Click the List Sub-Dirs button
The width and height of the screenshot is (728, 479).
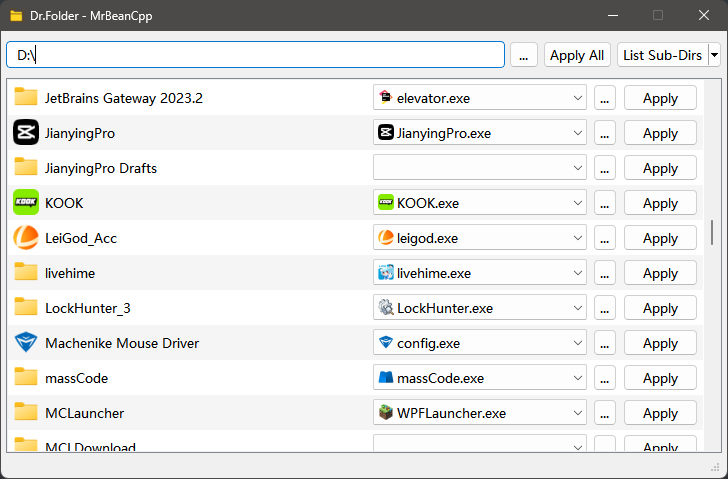pyautogui.click(x=663, y=55)
